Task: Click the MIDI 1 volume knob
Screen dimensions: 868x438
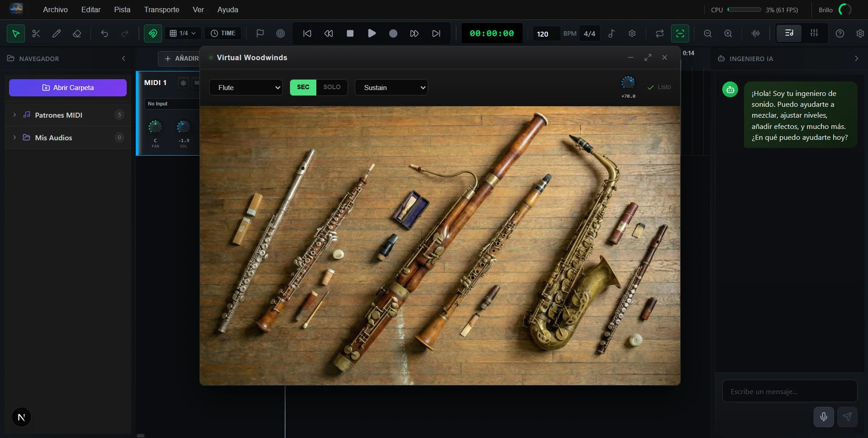Action: point(183,127)
